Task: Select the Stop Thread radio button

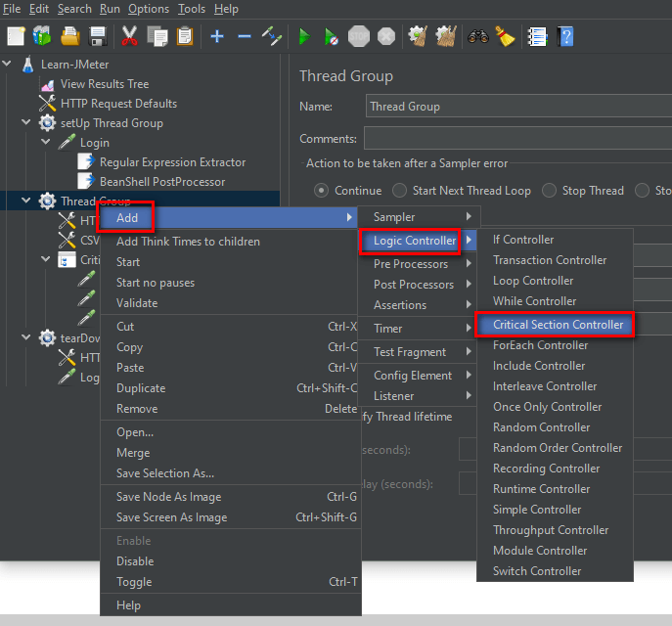Action: 549,190
